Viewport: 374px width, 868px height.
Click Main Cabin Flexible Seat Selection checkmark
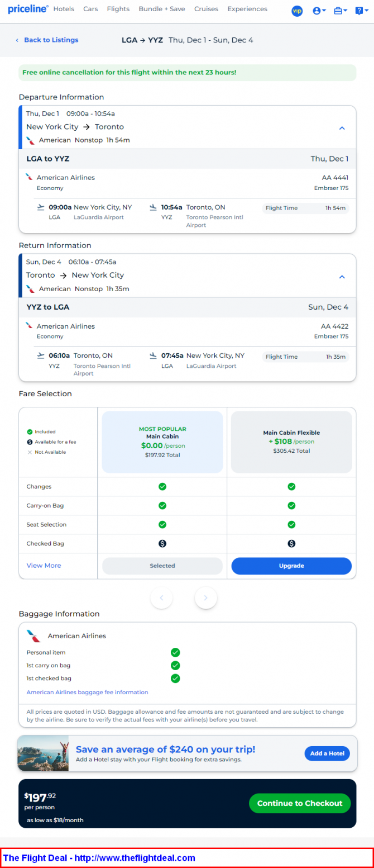click(x=291, y=525)
